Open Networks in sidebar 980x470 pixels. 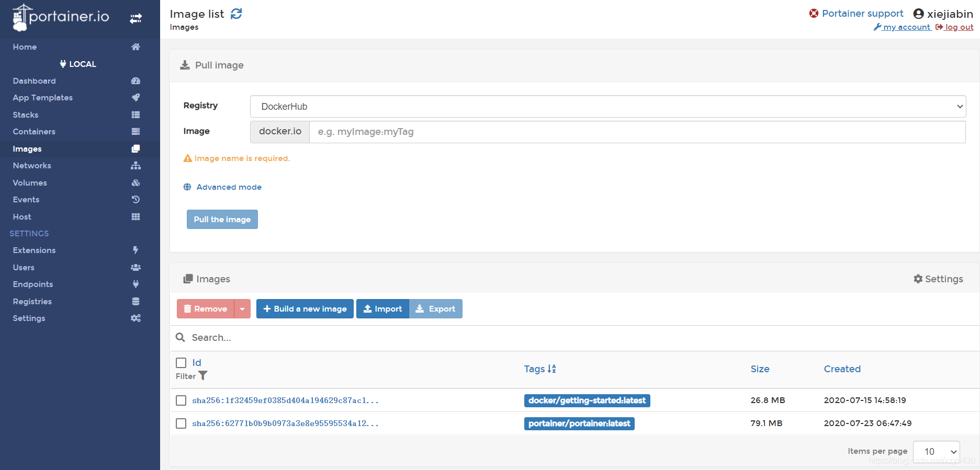click(x=32, y=166)
